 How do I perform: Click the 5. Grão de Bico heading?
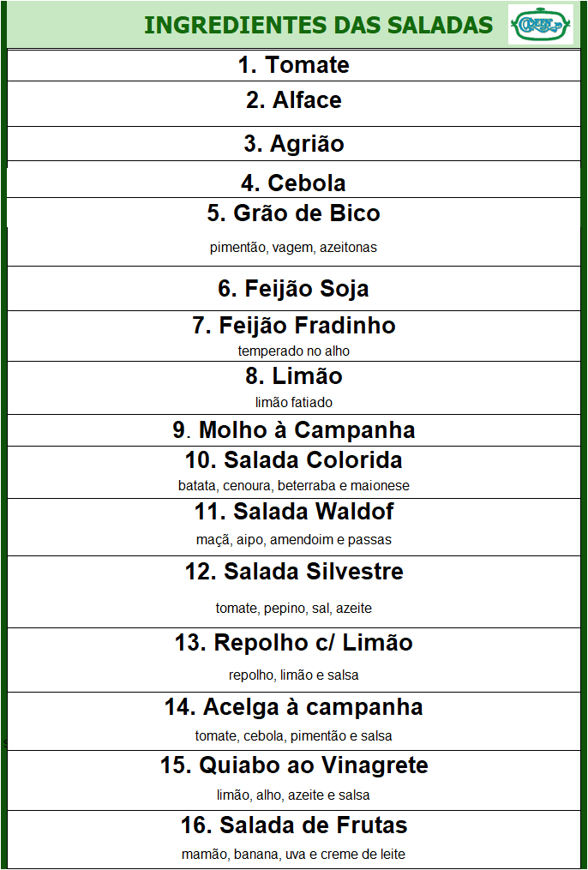point(293,213)
